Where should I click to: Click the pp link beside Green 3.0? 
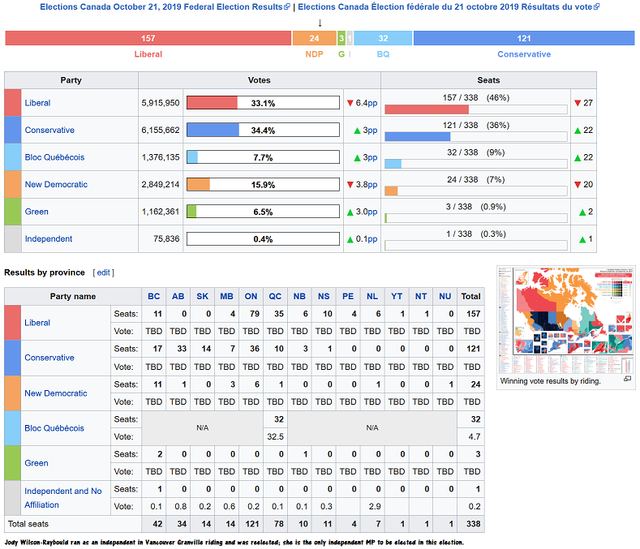click(372, 212)
